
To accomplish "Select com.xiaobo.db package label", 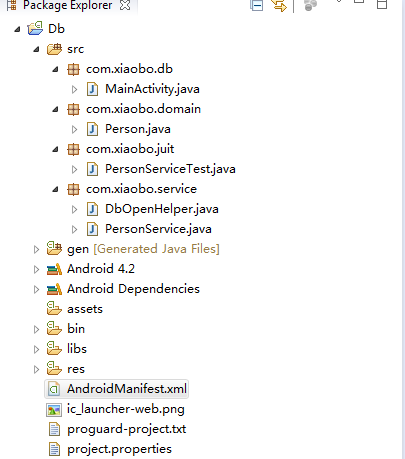I will click(x=129, y=69).
